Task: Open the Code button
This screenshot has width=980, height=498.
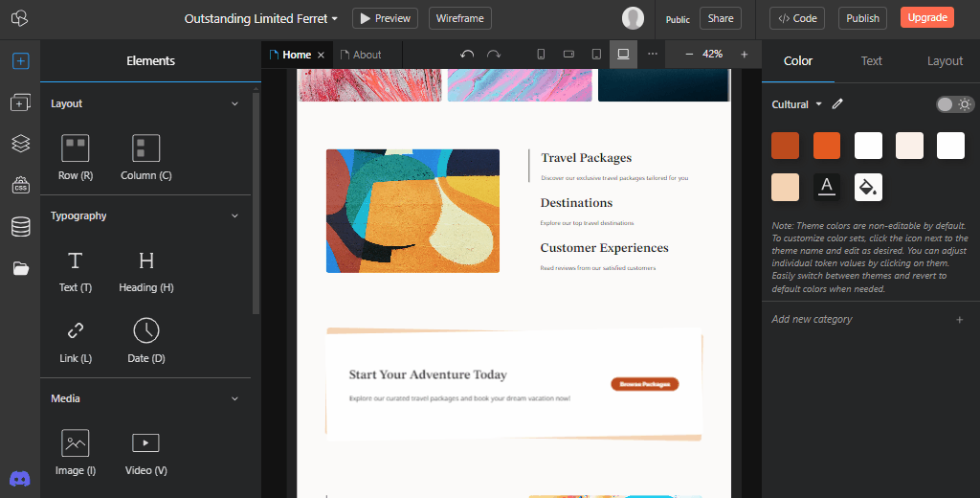Action: [797, 18]
